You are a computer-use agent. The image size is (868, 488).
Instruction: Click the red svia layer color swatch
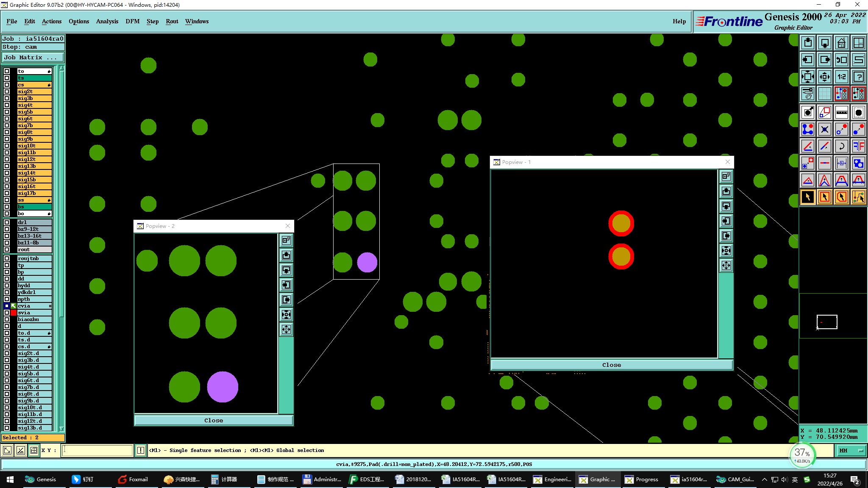tap(14, 313)
